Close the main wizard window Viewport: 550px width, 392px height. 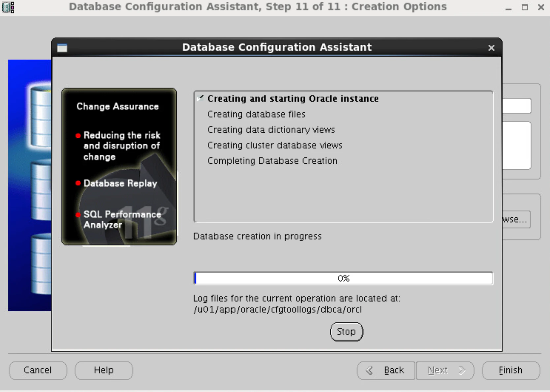pos(541,7)
